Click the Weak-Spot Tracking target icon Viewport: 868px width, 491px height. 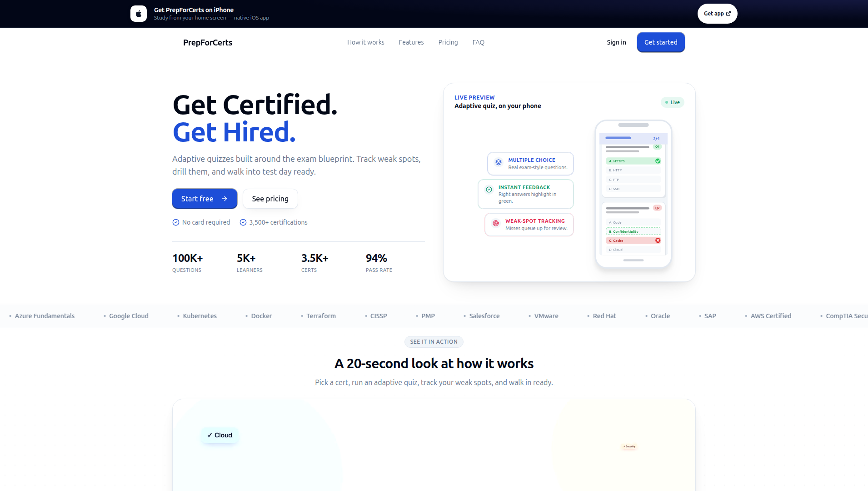[x=496, y=223]
